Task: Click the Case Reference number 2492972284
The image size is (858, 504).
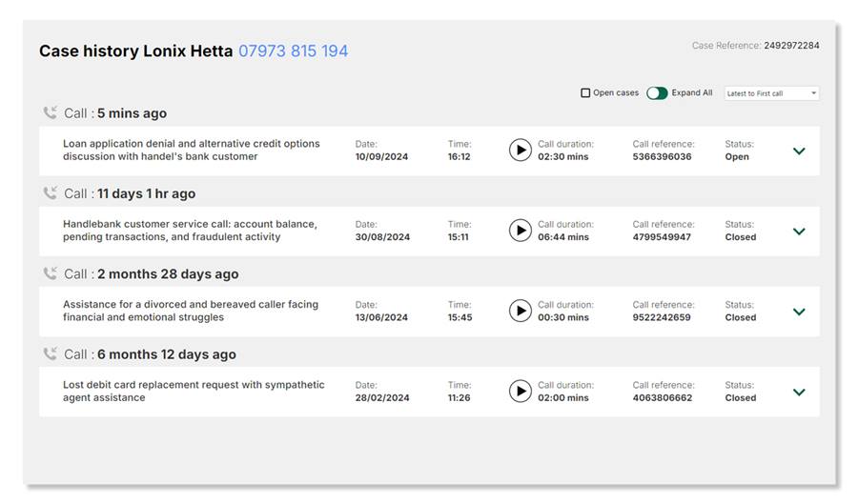Action: (x=790, y=46)
